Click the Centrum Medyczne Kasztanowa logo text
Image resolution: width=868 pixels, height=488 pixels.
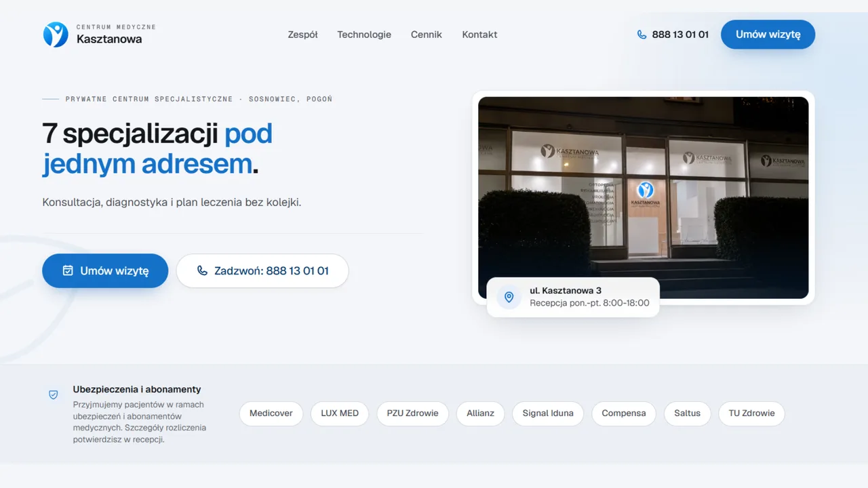coord(116,35)
